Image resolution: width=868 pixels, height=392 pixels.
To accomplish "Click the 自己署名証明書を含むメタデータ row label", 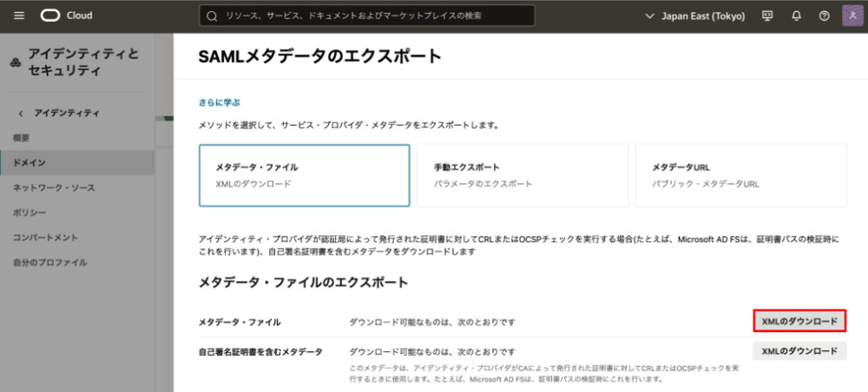I will tap(260, 351).
